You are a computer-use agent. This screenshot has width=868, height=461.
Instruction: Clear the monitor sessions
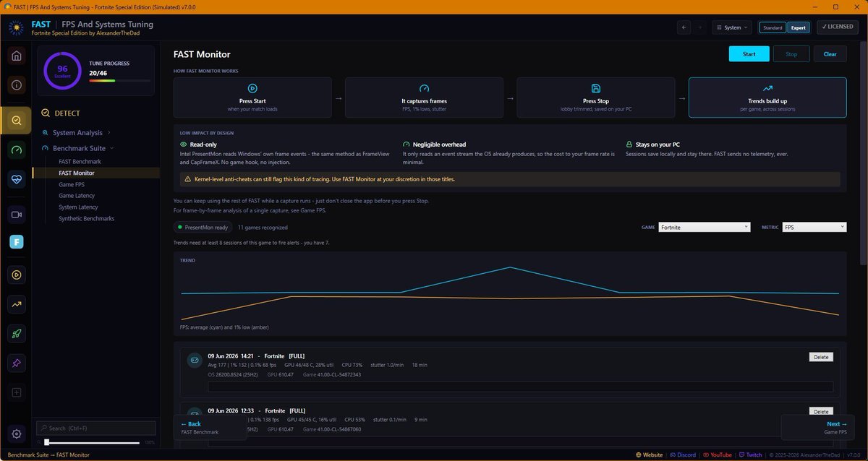pos(830,54)
